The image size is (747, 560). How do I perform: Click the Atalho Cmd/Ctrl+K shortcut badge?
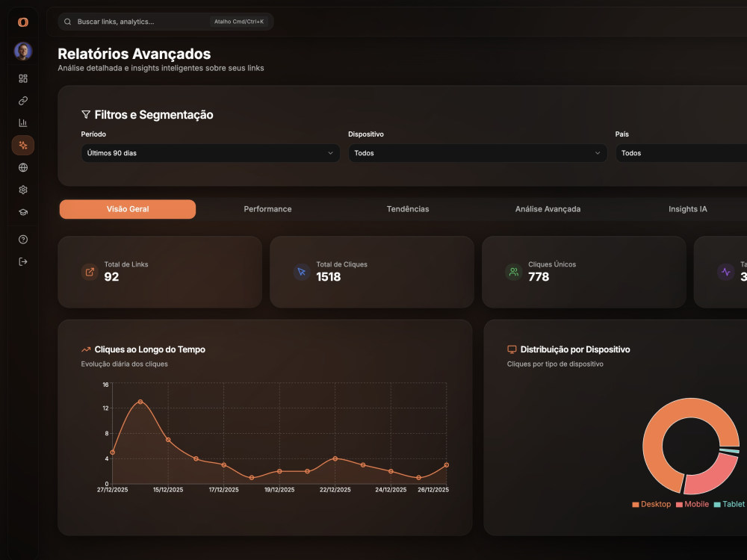(x=239, y=22)
